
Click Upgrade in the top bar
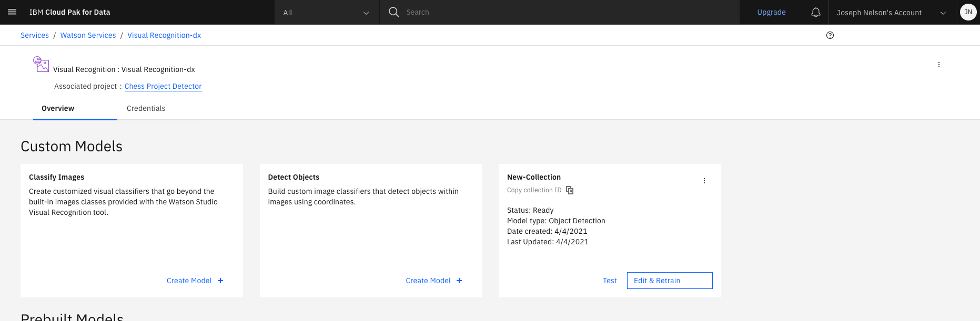[x=771, y=12]
